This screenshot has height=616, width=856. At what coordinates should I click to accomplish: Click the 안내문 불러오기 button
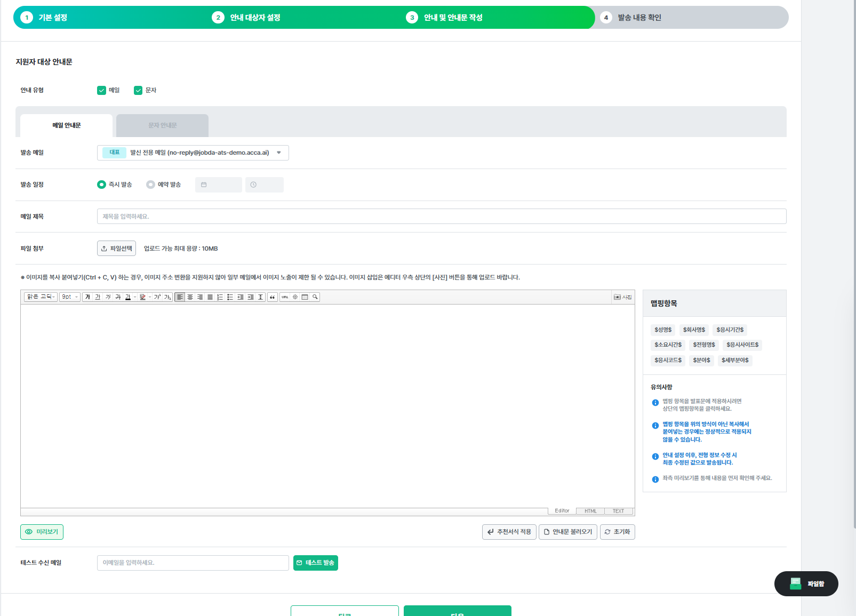pyautogui.click(x=567, y=532)
